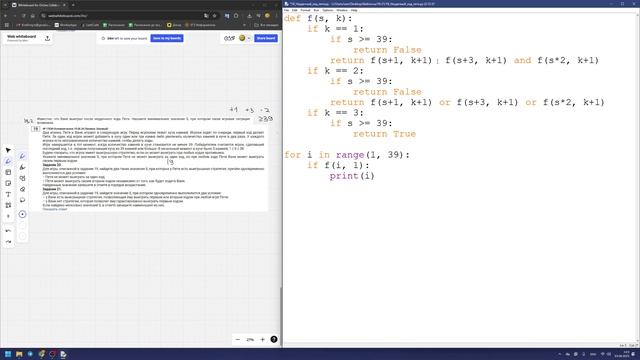Select the Text tool in whiteboard toolbar
This screenshot has width=640, height=360.
click(8, 194)
